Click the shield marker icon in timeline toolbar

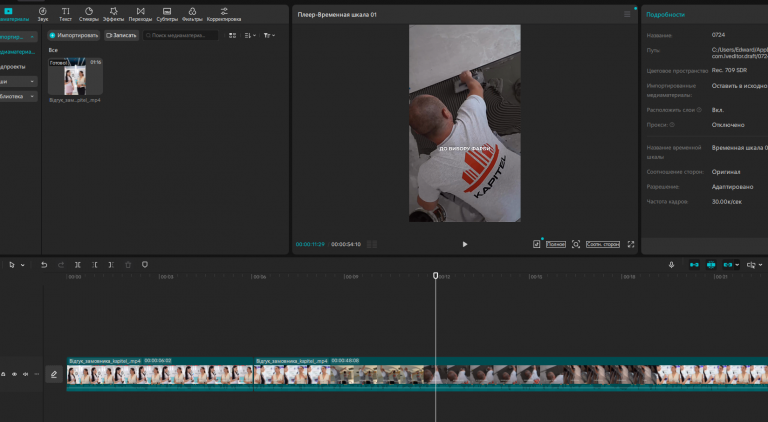[145, 265]
